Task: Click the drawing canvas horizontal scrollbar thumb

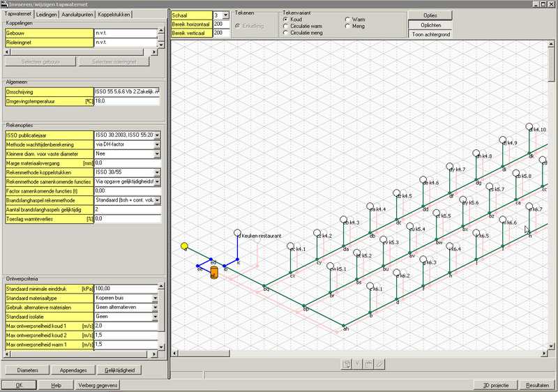Action: 204,353
